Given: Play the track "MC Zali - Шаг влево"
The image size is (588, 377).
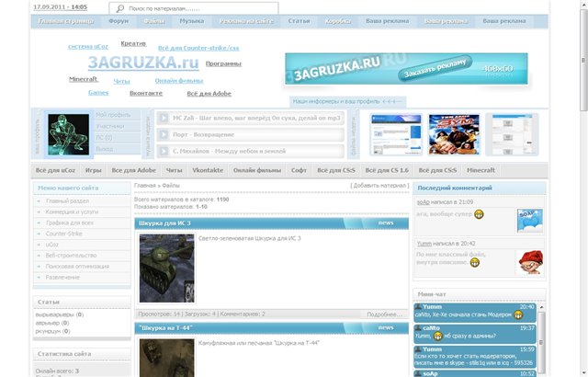Looking at the screenshot, I should tap(164, 118).
